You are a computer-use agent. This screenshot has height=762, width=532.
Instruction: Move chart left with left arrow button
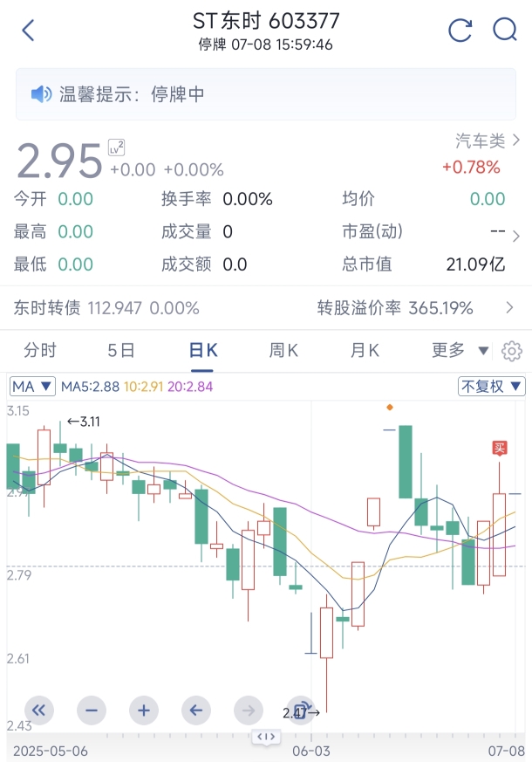point(196,711)
